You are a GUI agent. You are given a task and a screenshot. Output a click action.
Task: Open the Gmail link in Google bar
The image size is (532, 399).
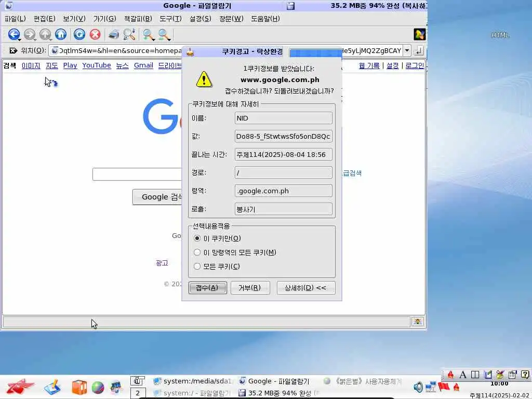[x=143, y=65]
